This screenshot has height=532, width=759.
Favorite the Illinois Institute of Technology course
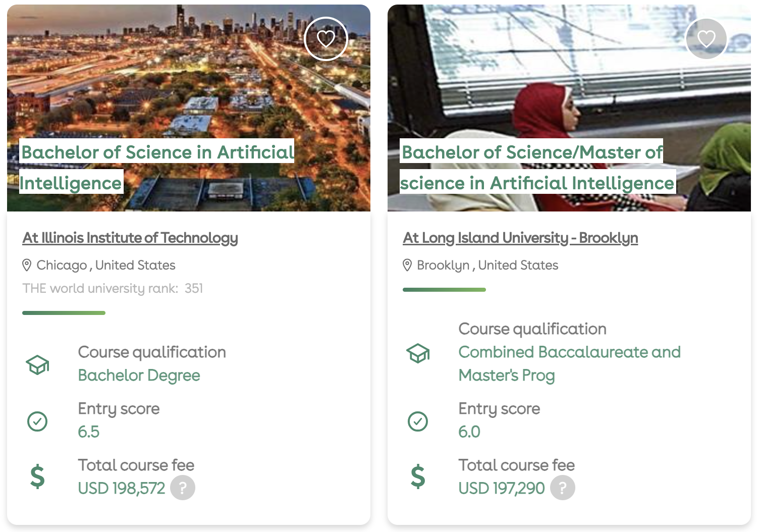click(x=326, y=38)
